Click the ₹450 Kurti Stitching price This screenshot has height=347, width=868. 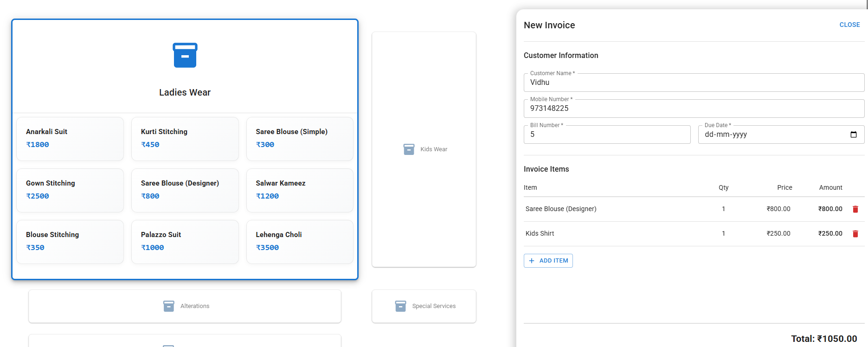pos(150,145)
